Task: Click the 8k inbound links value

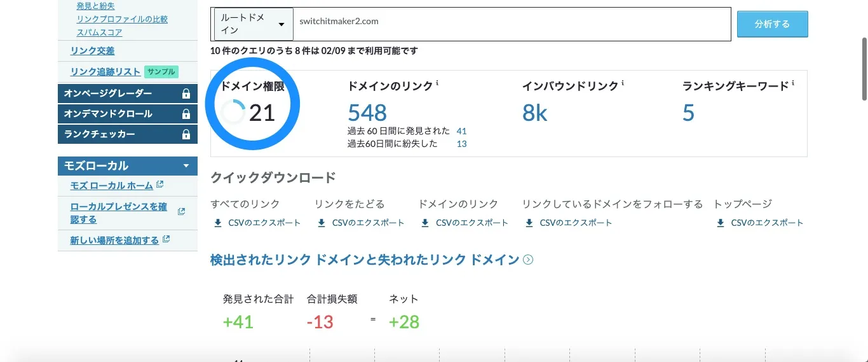Action: tap(535, 113)
